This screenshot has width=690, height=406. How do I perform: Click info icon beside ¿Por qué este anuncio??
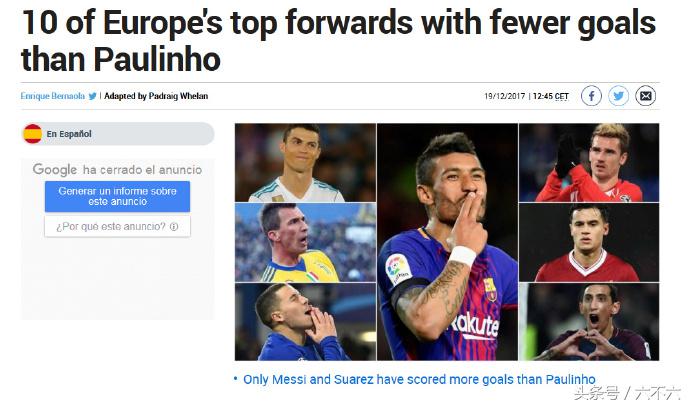174,227
